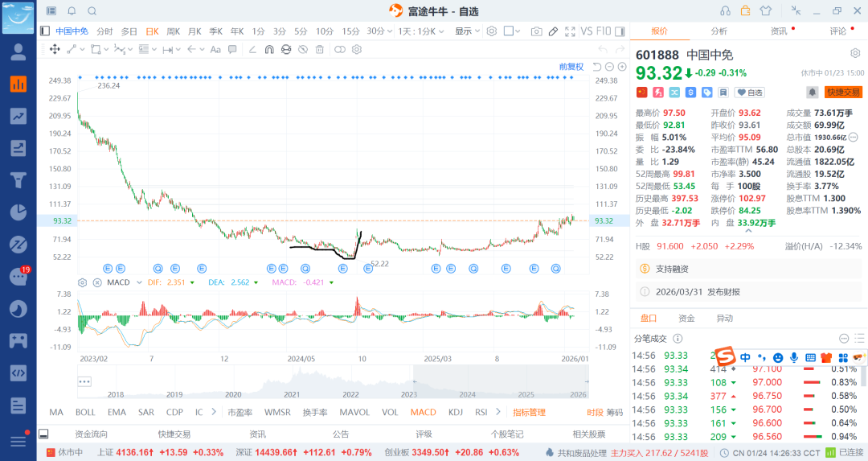
Task: Open drawing toolbar settings gear
Action: tap(357, 49)
